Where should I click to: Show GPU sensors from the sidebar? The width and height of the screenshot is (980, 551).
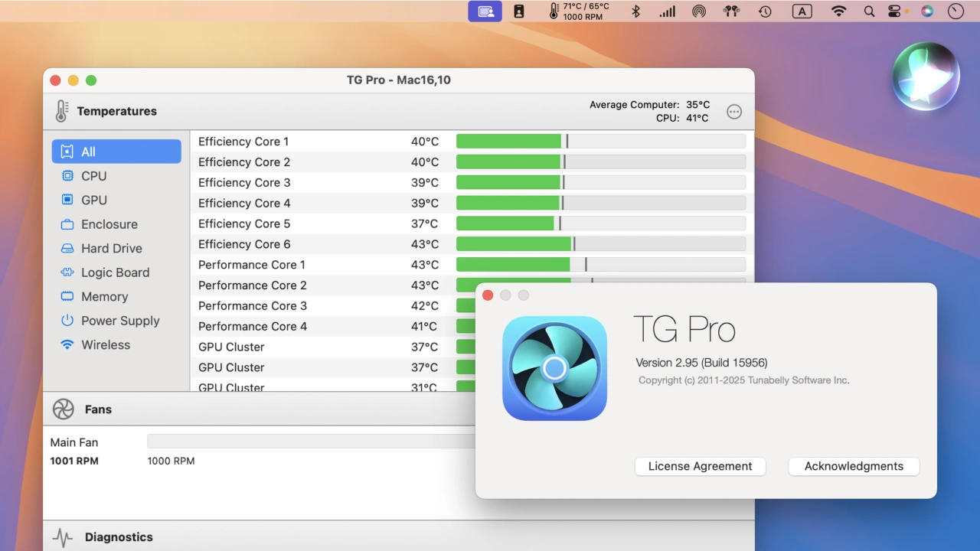point(93,200)
